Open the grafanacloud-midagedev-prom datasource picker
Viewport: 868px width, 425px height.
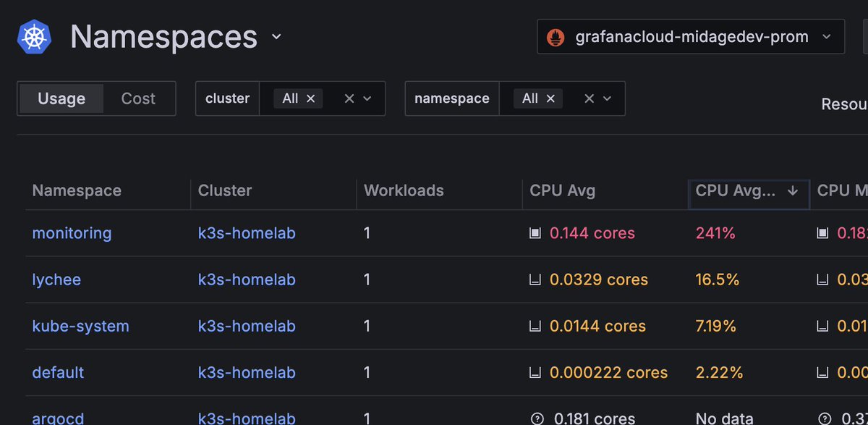691,37
